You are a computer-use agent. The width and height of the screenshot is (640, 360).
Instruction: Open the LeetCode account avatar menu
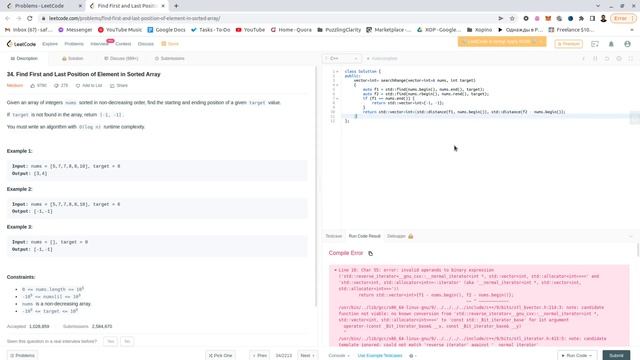tap(627, 44)
